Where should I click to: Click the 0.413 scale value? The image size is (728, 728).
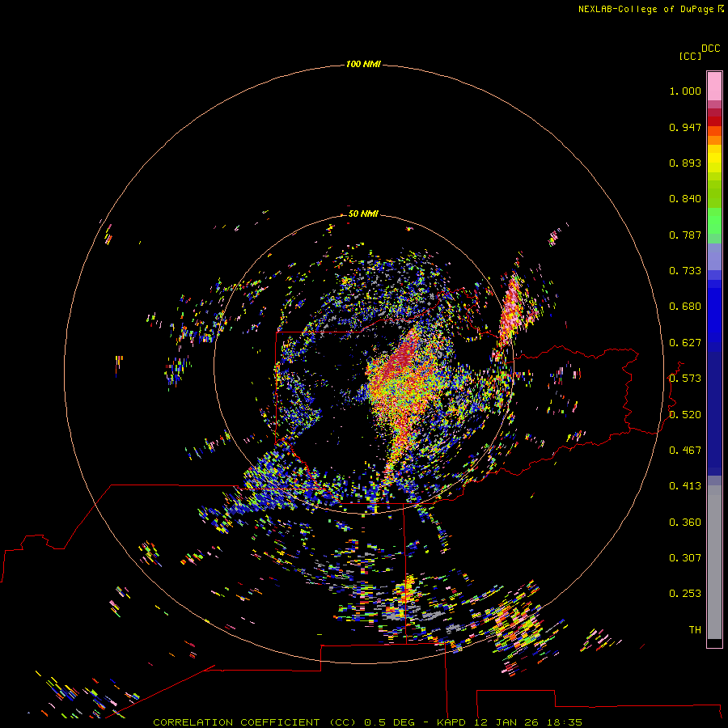click(685, 486)
